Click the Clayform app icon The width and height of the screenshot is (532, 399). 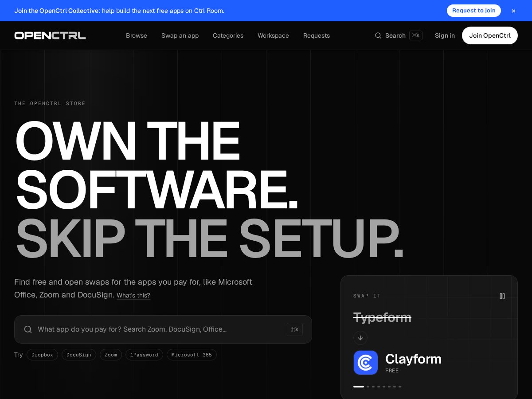click(366, 363)
